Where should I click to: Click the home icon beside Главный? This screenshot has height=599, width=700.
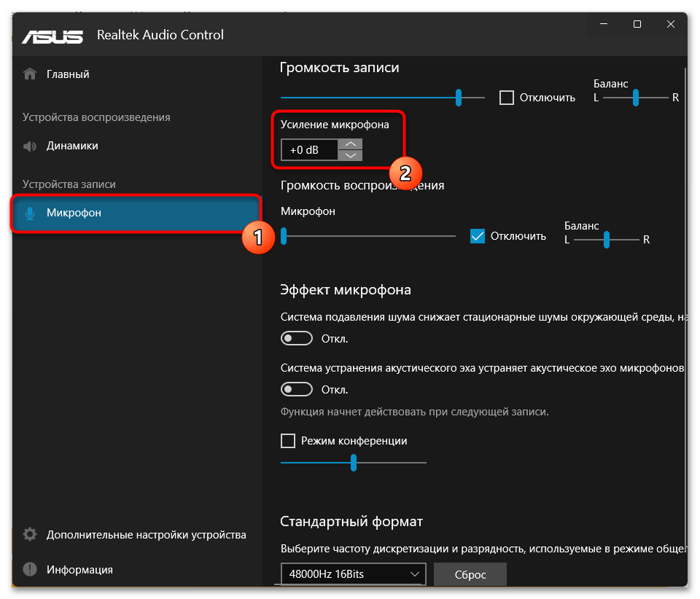[30, 74]
